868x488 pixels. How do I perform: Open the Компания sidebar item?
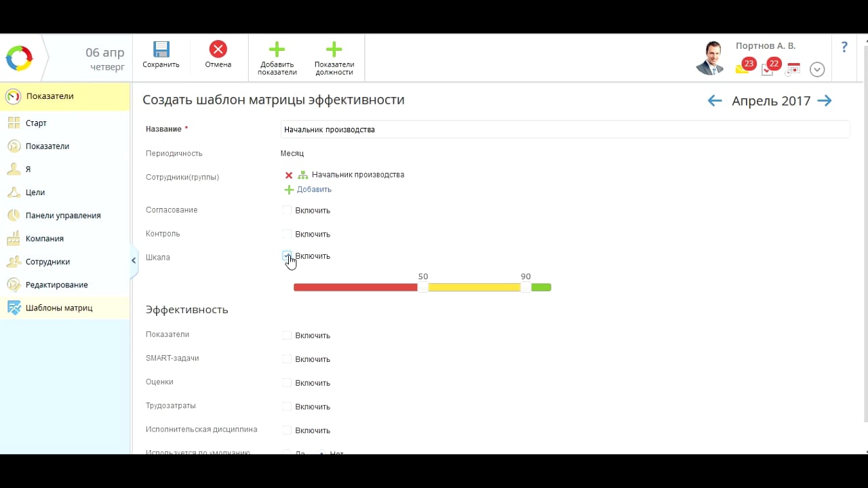click(x=65, y=239)
